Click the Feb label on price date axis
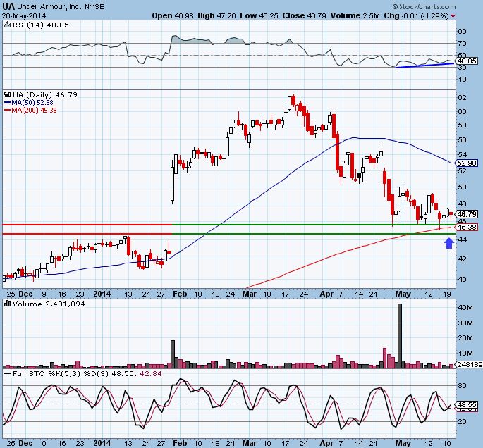This screenshot has width=483, height=448. click(x=180, y=294)
